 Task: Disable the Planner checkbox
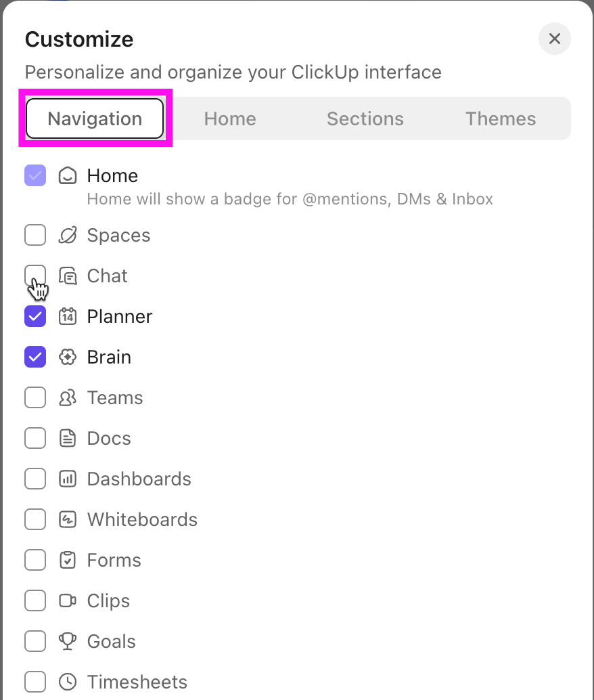[35, 316]
